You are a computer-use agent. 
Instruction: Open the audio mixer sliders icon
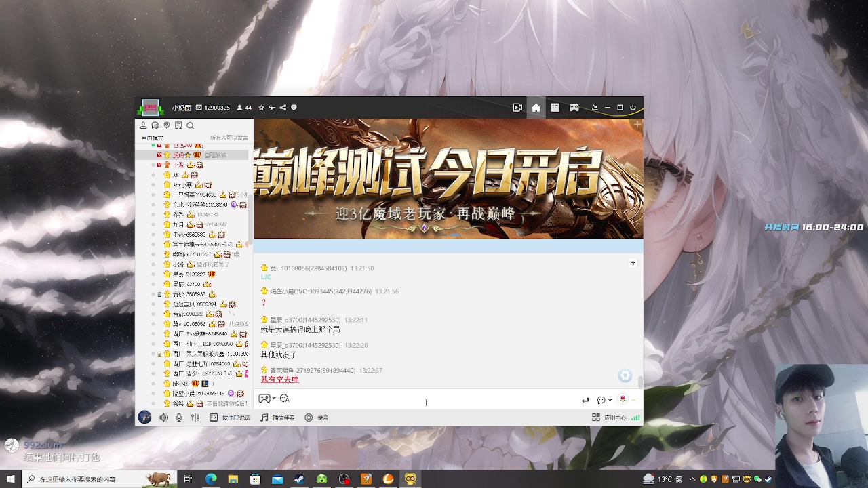pyautogui.click(x=195, y=418)
